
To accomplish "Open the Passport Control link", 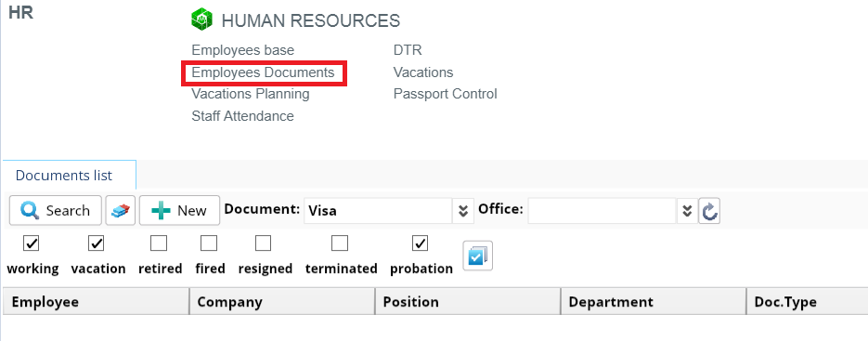I will pos(445,94).
